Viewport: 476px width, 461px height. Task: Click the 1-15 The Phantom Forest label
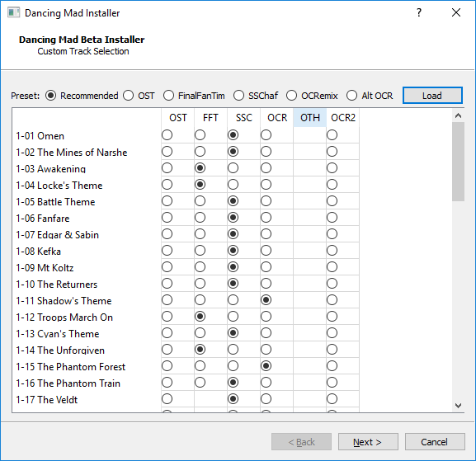click(70, 367)
